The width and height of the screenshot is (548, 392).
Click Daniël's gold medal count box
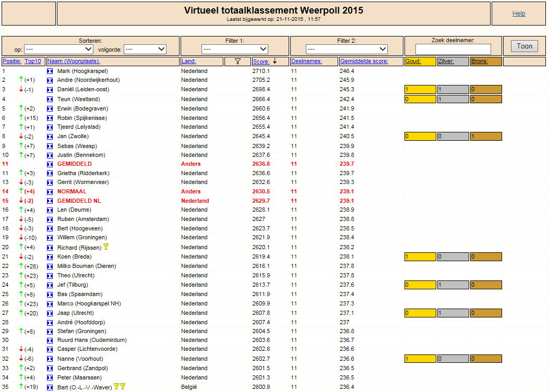click(x=420, y=89)
